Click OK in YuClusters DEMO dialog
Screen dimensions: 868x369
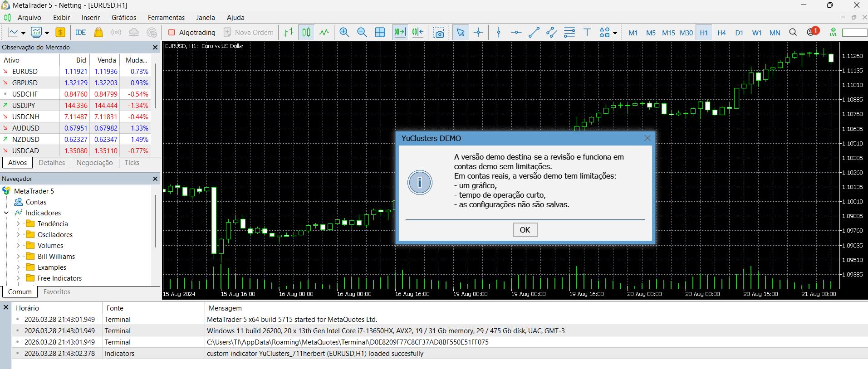[x=525, y=230]
